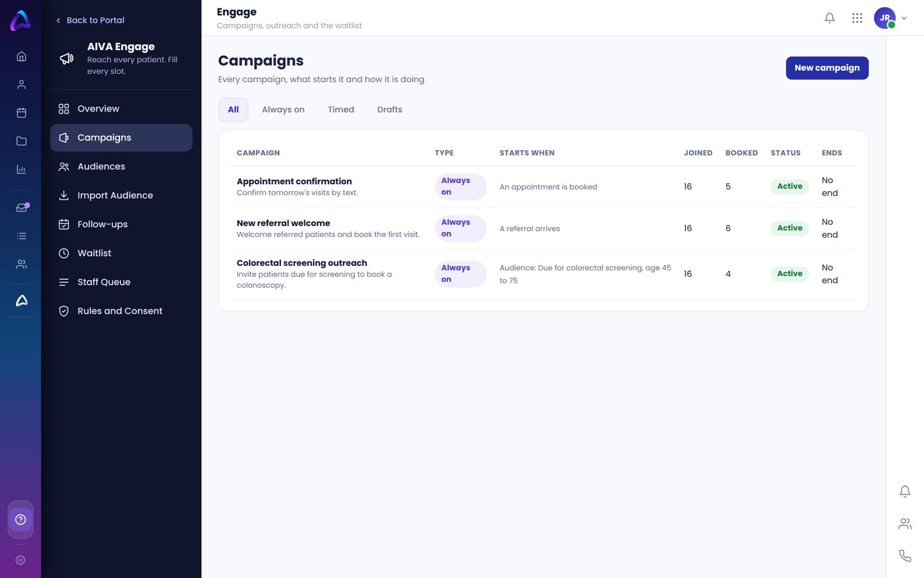Expand the JR user account menu
The height and width of the screenshot is (578, 924).
pos(891,18)
